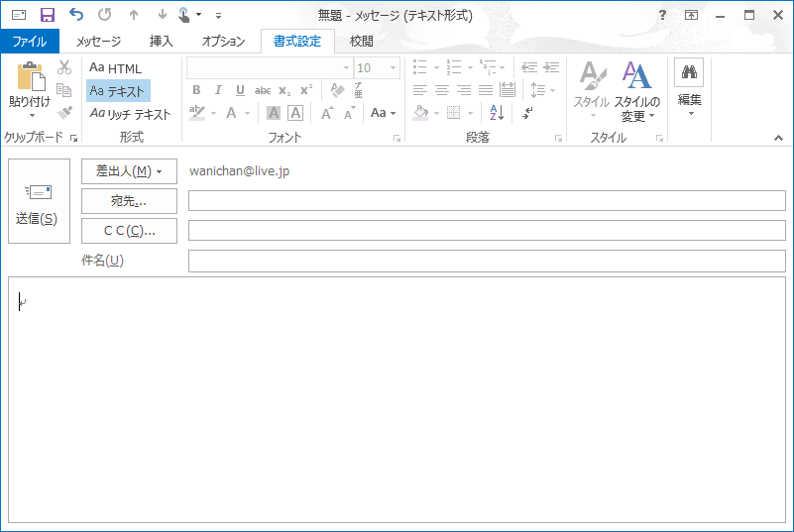Click the Save icon in quick access toolbar
This screenshot has height=532, width=794.
tap(48, 15)
